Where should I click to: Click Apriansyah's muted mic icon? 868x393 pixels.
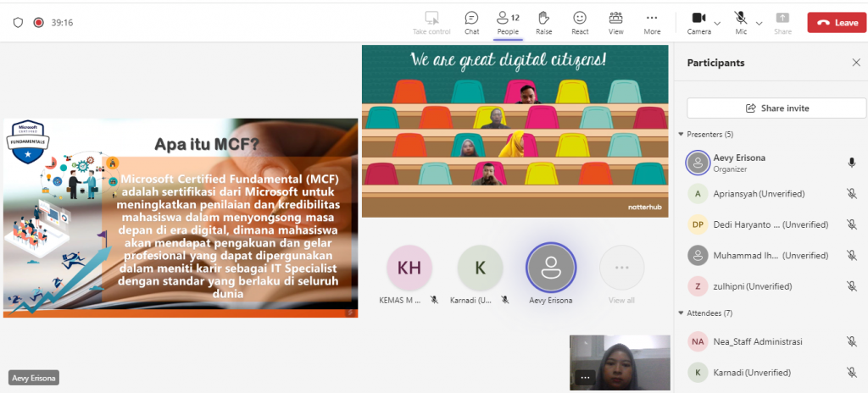pyautogui.click(x=851, y=194)
